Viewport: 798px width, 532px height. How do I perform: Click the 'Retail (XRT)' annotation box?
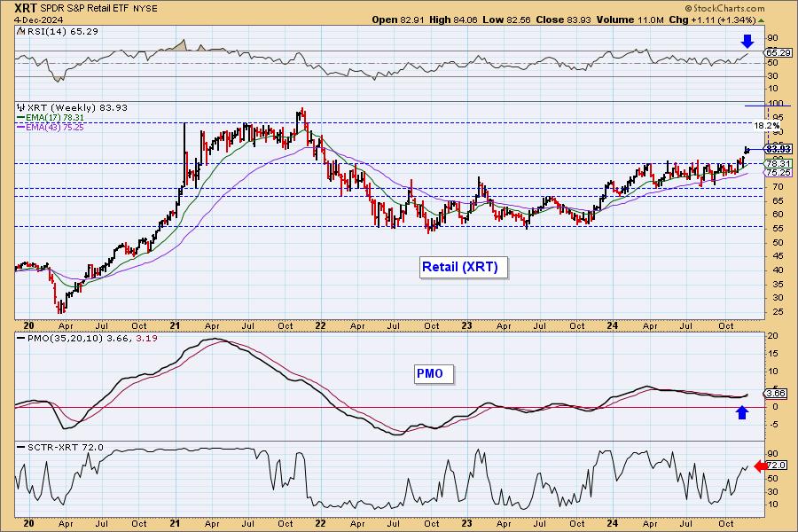464,267
